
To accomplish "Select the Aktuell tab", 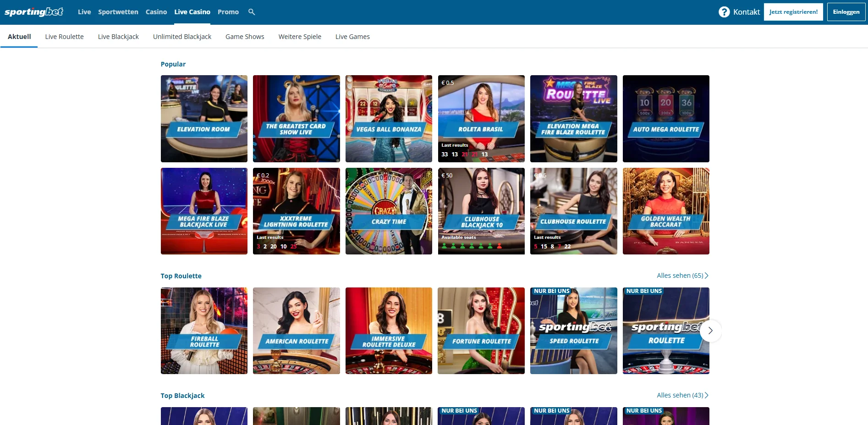I will click(x=19, y=37).
